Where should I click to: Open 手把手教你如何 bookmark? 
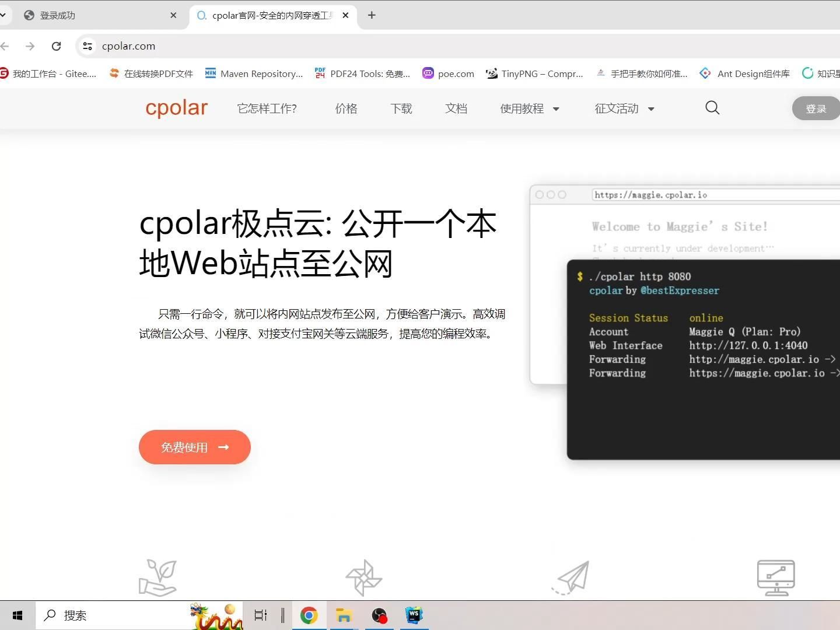642,73
